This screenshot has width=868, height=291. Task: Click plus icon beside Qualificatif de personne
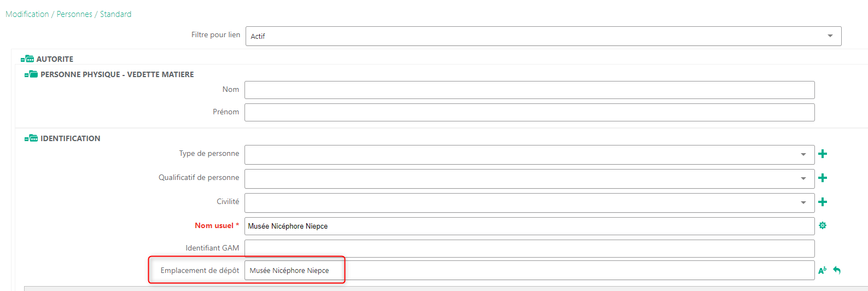coord(822,178)
